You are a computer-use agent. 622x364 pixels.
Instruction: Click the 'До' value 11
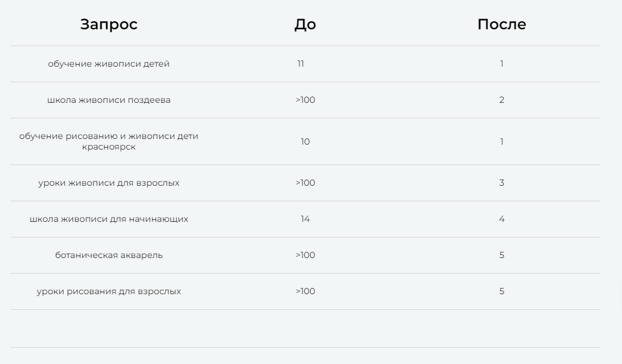tap(301, 64)
